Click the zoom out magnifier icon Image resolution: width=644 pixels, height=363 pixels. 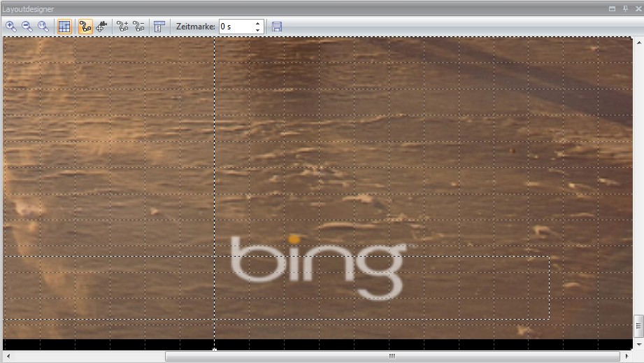(x=27, y=27)
